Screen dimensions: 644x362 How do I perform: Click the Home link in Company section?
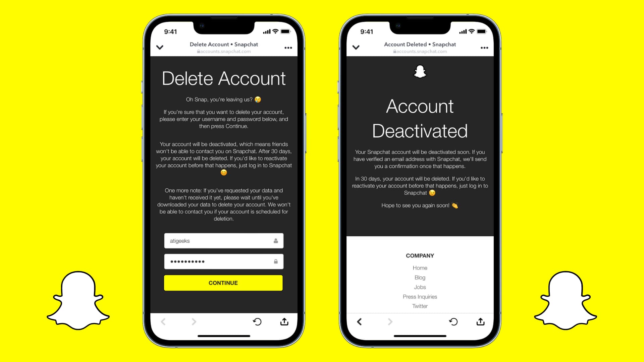(x=419, y=268)
